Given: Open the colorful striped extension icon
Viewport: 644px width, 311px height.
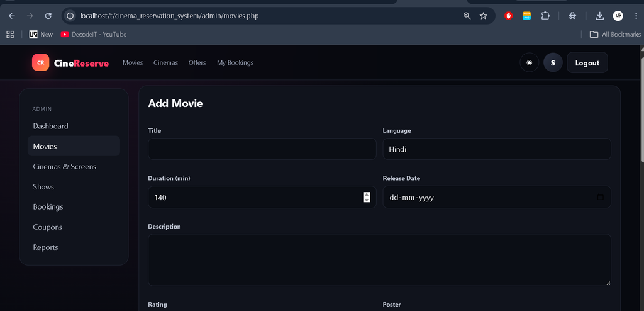Looking at the screenshot, I should [526, 16].
